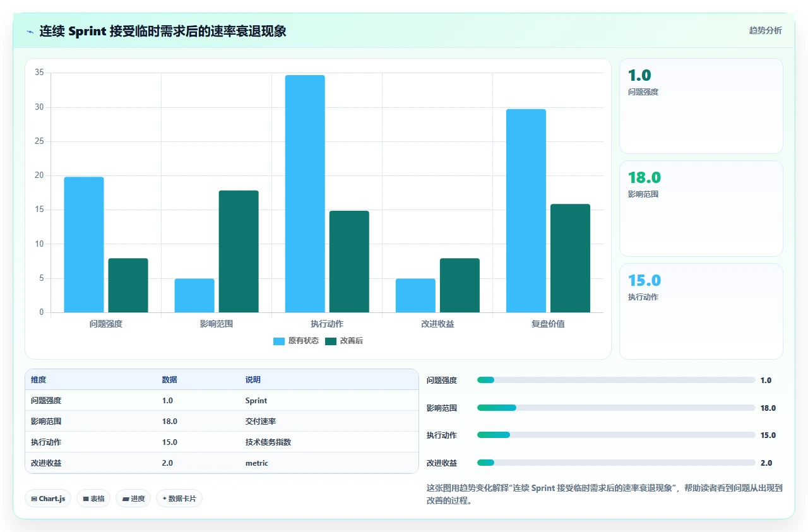Click the lightning icon beside the page title
808x532 pixels.
pyautogui.click(x=30, y=32)
